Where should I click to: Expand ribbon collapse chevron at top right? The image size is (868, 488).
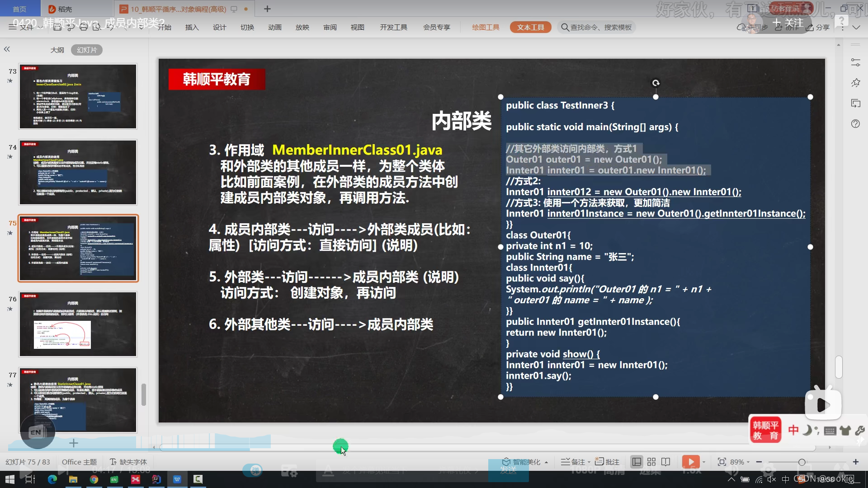tap(856, 28)
